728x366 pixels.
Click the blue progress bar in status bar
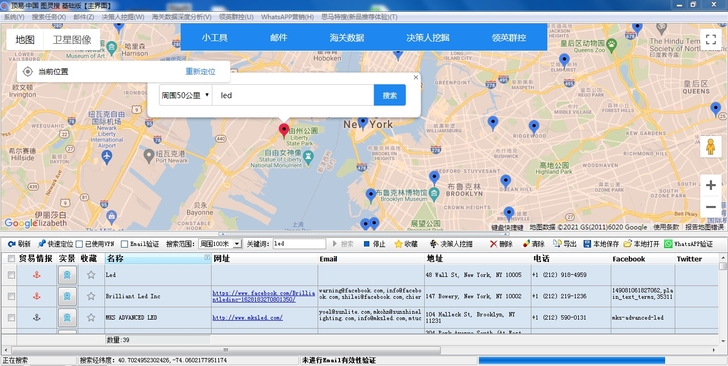point(572,360)
